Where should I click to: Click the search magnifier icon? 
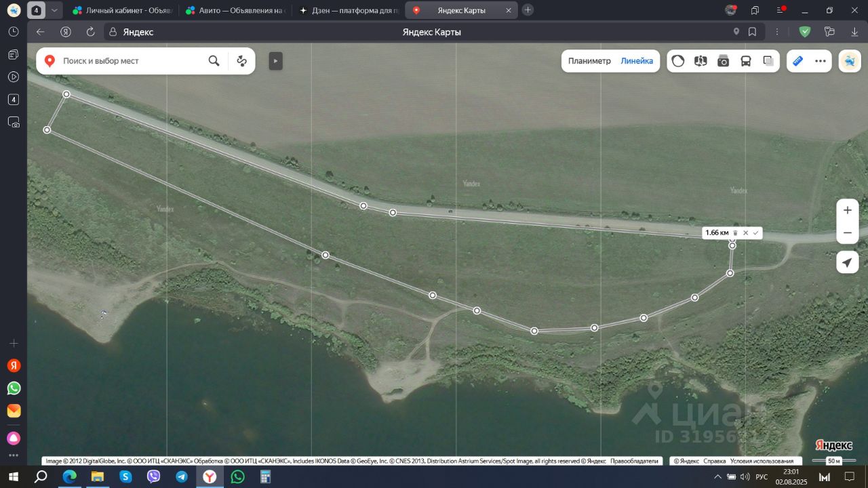coord(214,61)
